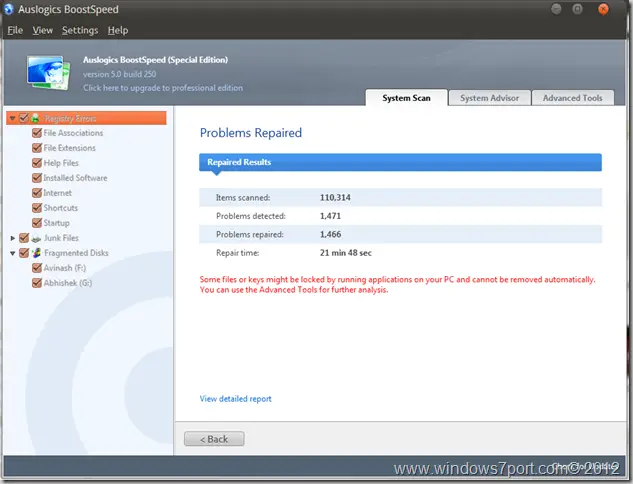Open the View menu
Screen dimensions: 633x484
[x=42, y=30]
